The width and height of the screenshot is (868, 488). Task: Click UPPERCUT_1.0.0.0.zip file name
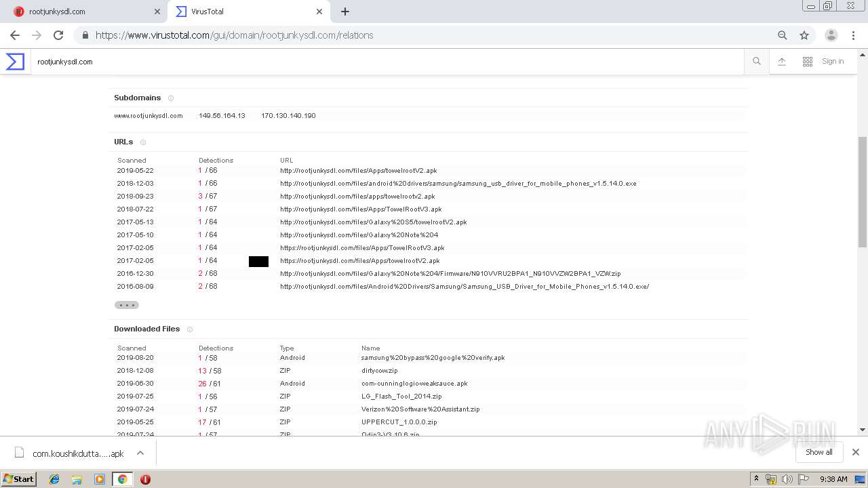point(399,422)
